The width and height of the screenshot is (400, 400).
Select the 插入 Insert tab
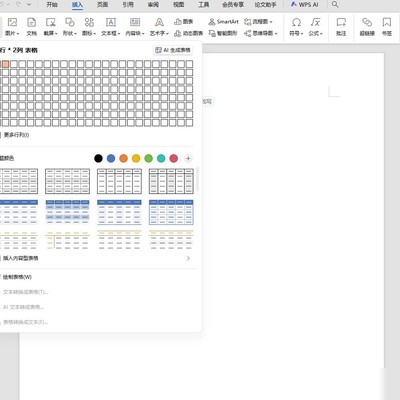pos(77,5)
